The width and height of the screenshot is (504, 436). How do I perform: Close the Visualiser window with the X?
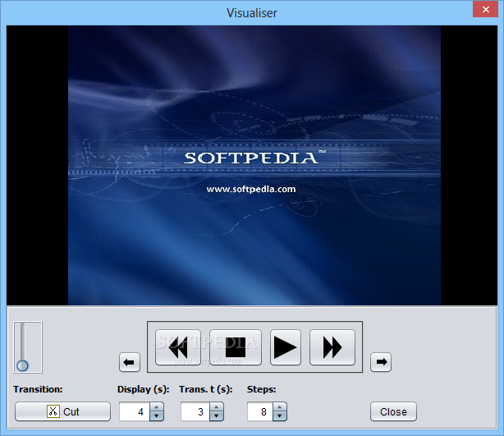point(485,9)
